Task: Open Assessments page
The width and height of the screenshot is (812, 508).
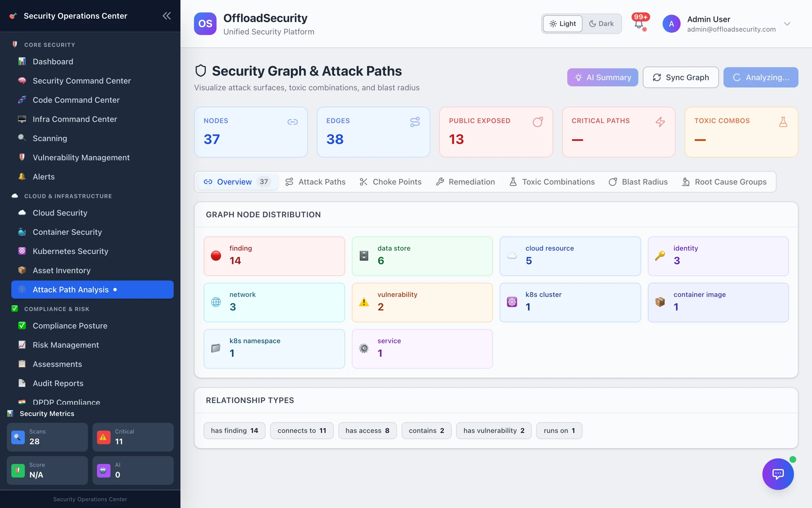Action: [x=92, y=364]
